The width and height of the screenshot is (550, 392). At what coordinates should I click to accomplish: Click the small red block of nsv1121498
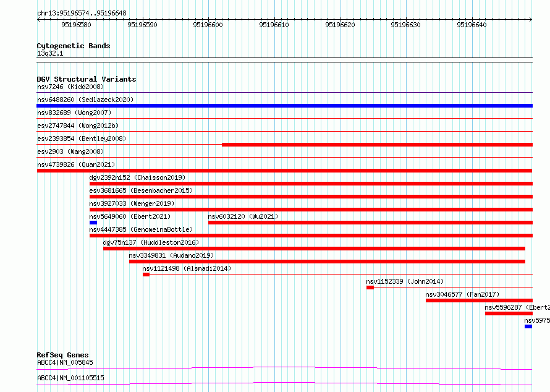[146, 275]
